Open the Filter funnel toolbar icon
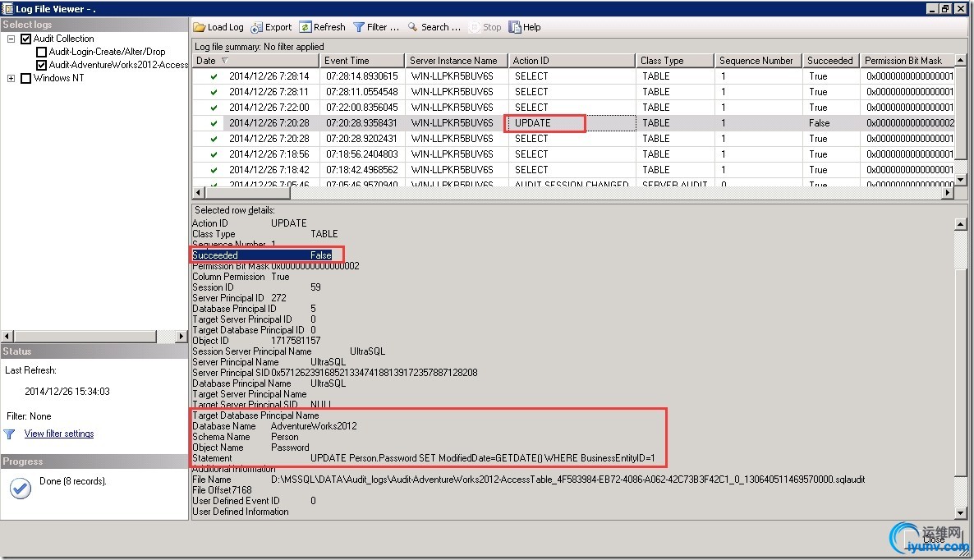Viewport: 974px width, 560px height. click(359, 27)
